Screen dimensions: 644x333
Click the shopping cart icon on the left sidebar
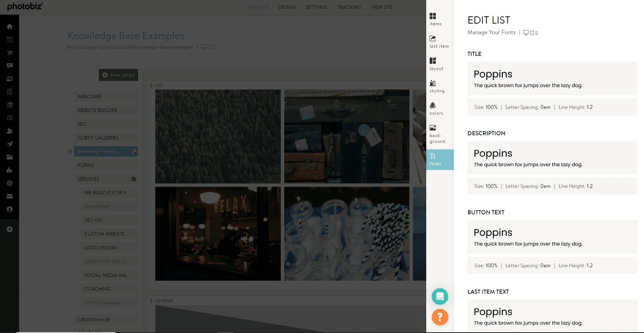[9, 52]
